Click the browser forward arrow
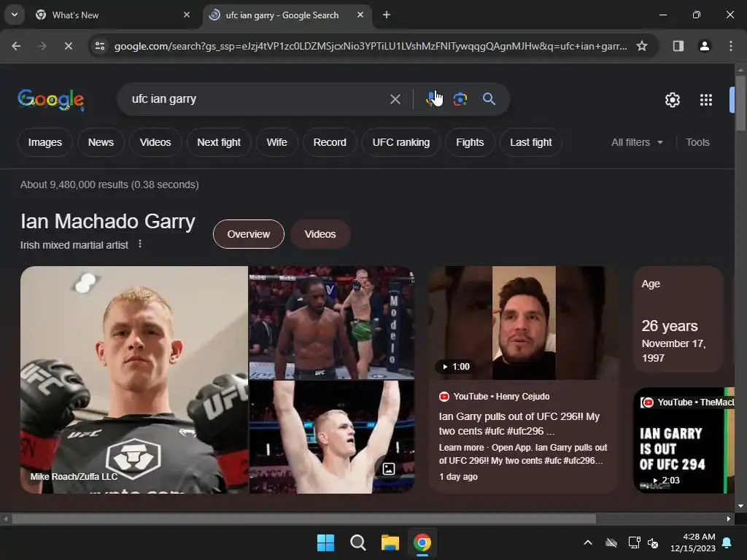 tap(42, 46)
